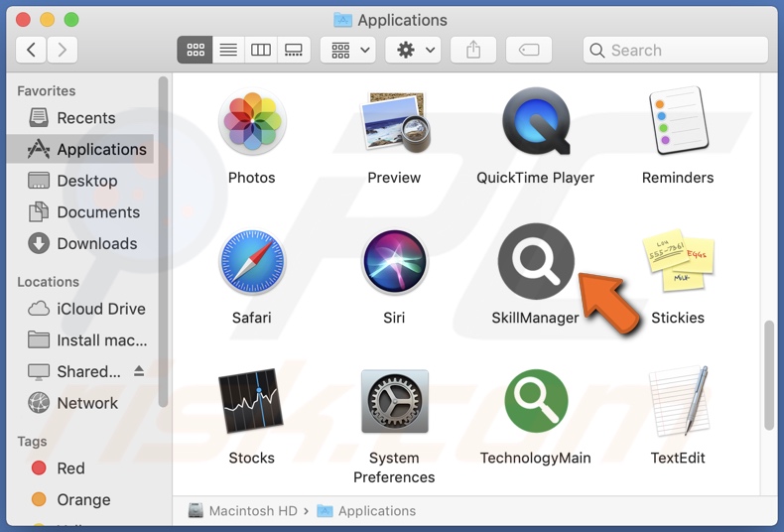
Task: Click the SkillManager name label
Action: 535,318
